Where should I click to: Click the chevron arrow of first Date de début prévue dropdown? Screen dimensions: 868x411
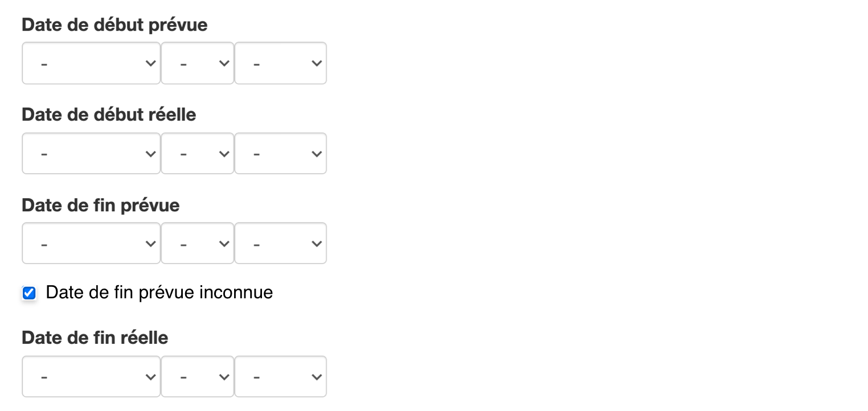pyautogui.click(x=150, y=63)
